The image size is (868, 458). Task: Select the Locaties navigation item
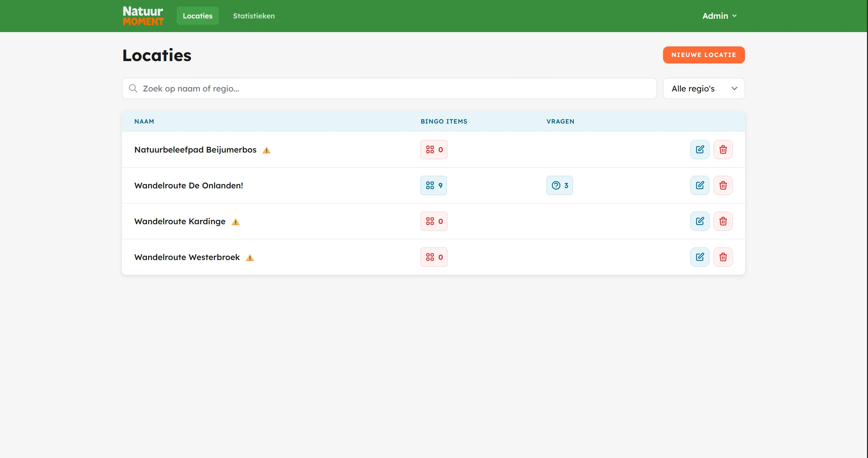197,15
